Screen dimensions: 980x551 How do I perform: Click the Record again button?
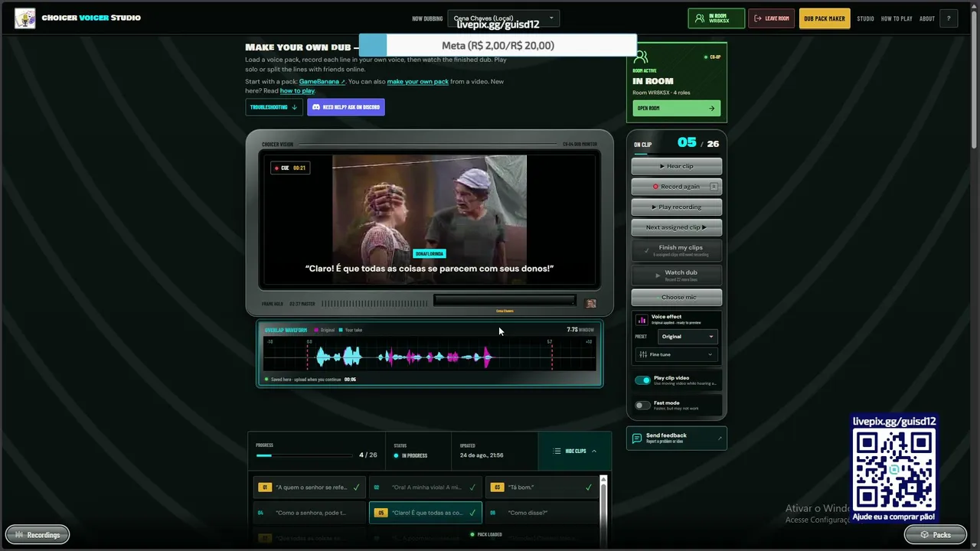677,187
